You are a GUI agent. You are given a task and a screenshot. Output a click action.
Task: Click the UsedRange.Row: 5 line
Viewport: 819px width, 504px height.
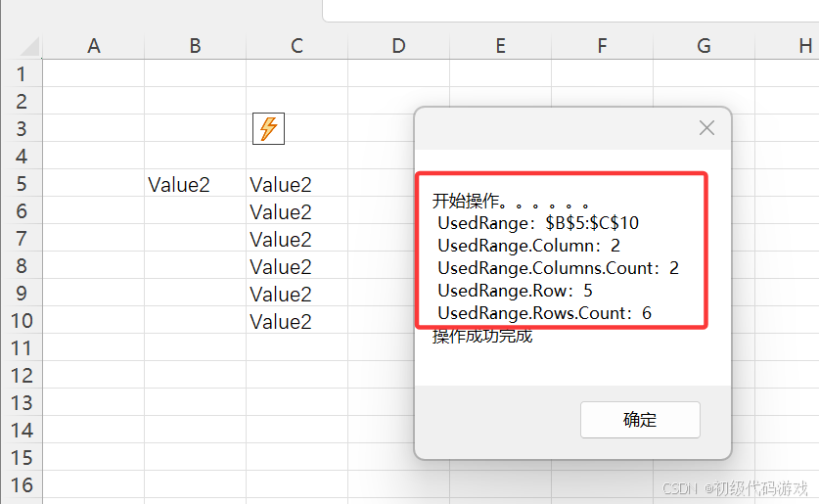[515, 291]
